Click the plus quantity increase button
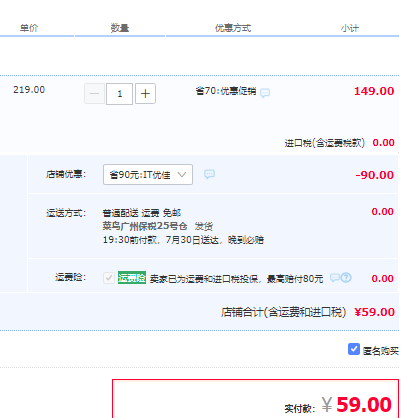The image size is (416, 418). tap(145, 94)
